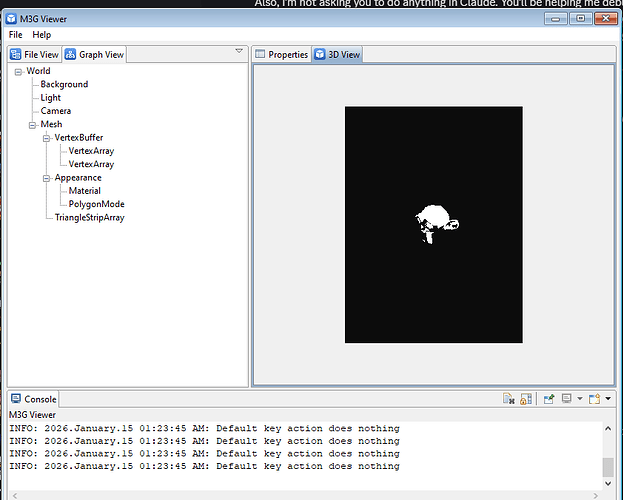Open the Help menu
Screen dimensions: 623x500
click(x=42, y=35)
